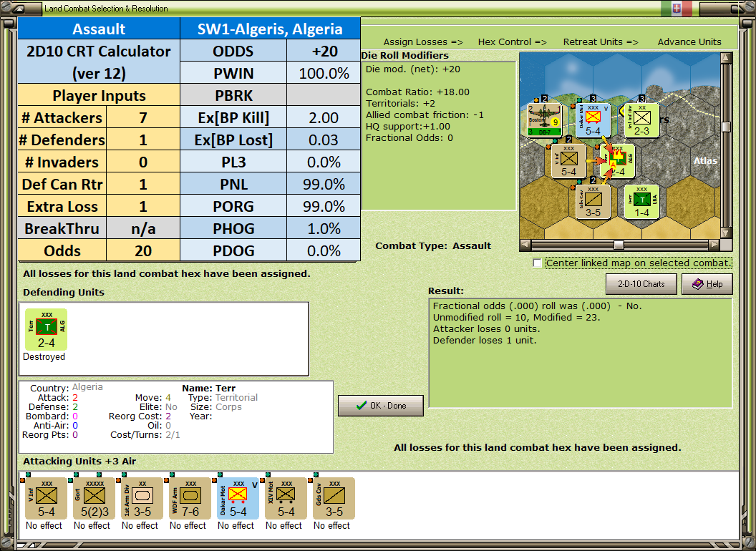This screenshot has width=756, height=551.
Task: Click the Boston DB-7 aircraft counter on map
Action: 544,120
